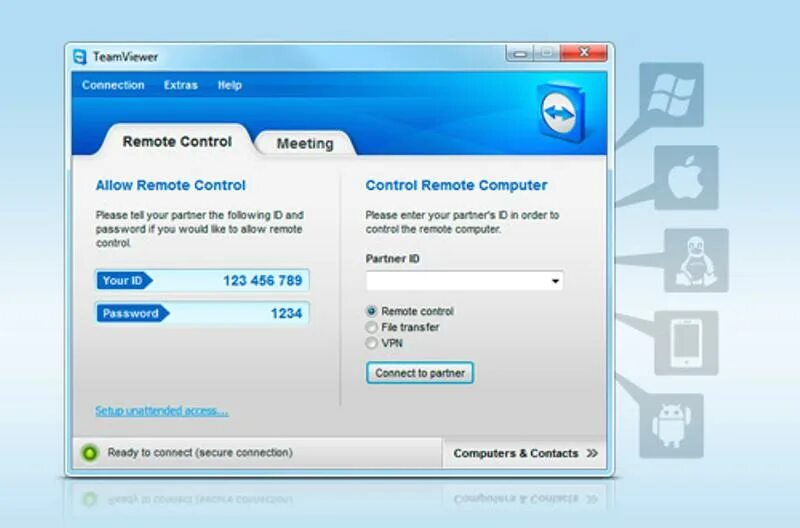Click the Linux penguin icon
Image resolution: width=800 pixels, height=528 pixels.
[696, 260]
